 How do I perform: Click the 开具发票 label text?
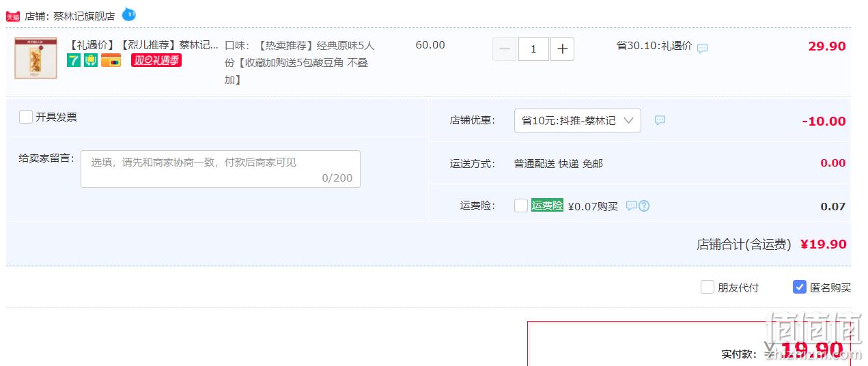[x=57, y=117]
